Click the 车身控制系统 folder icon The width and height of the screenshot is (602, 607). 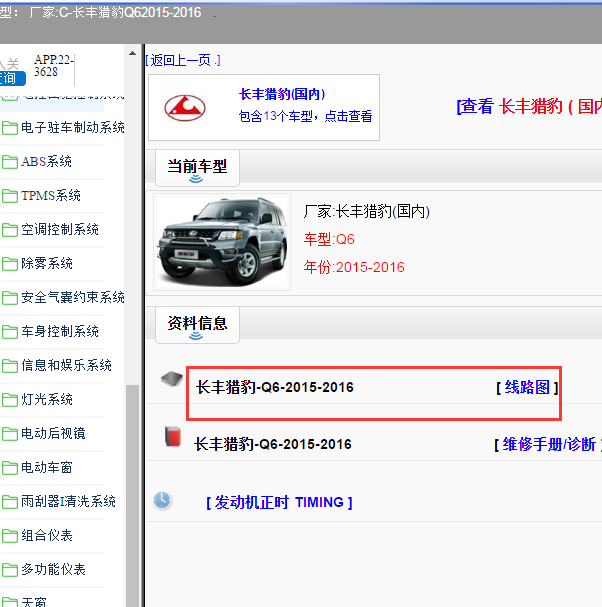tap(10, 331)
